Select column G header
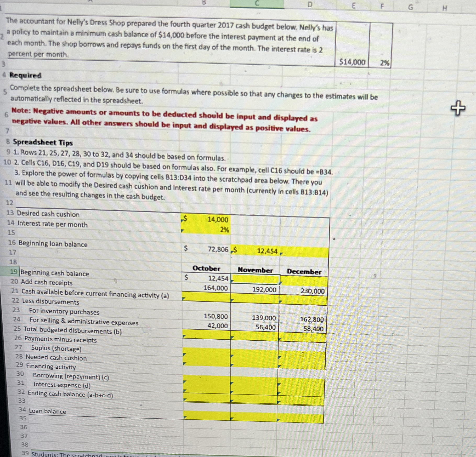This screenshot has height=457, width=476. (x=411, y=7)
